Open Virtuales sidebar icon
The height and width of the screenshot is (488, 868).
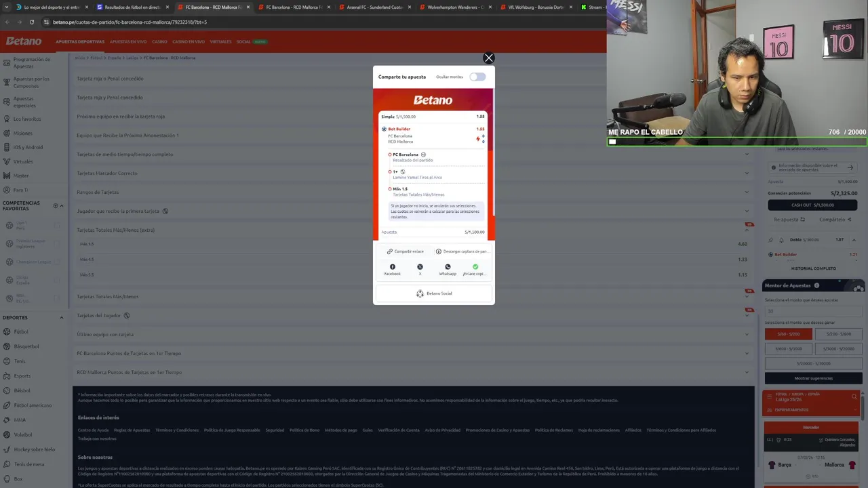6,161
